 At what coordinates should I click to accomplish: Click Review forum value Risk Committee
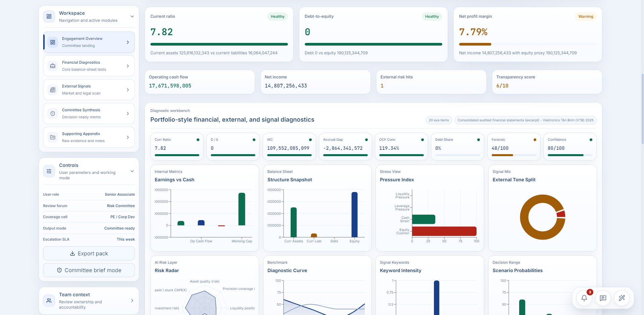coord(121,206)
